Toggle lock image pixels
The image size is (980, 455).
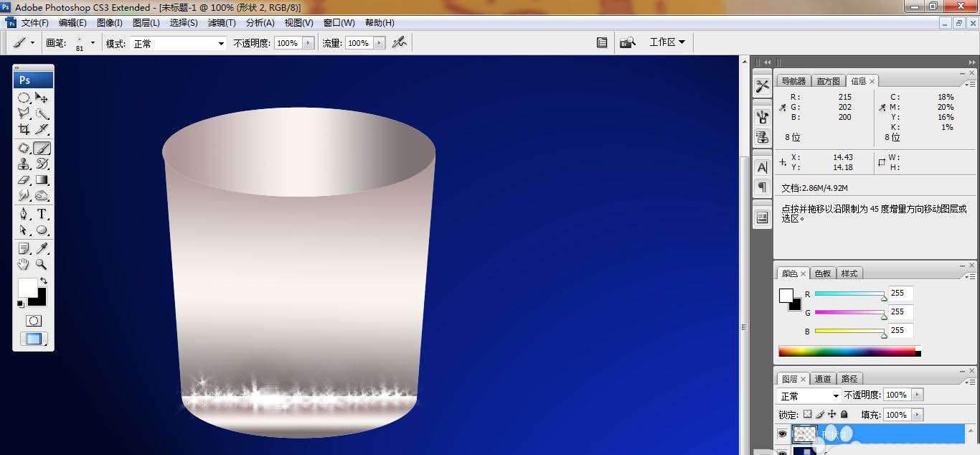pos(820,414)
